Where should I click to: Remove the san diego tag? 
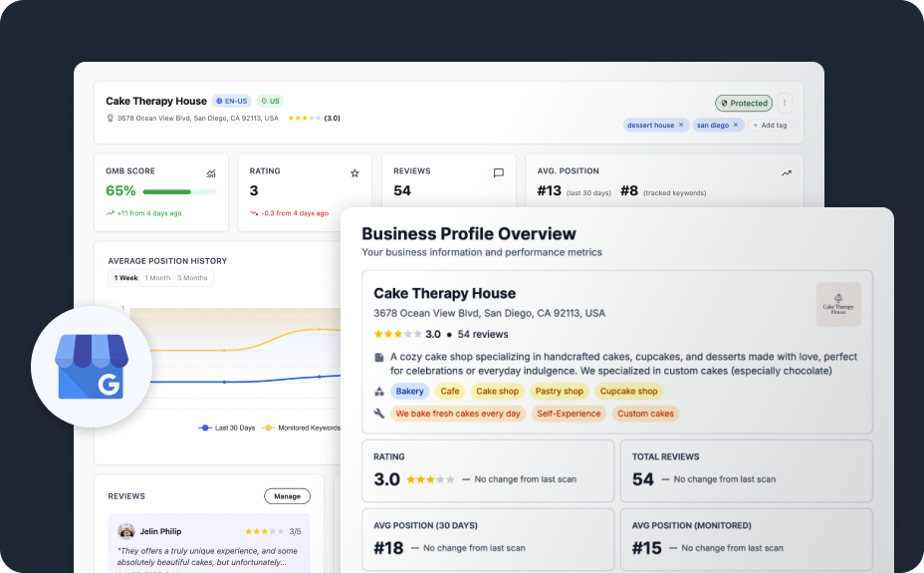736,125
